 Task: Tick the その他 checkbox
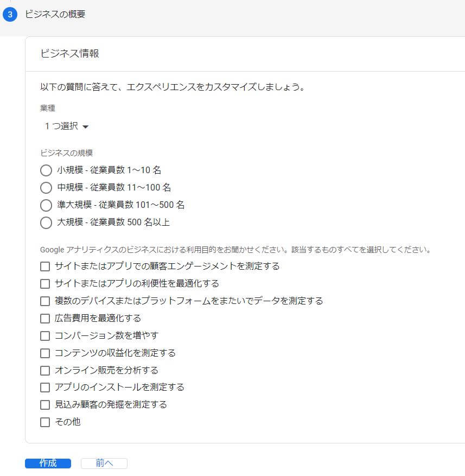(x=45, y=422)
